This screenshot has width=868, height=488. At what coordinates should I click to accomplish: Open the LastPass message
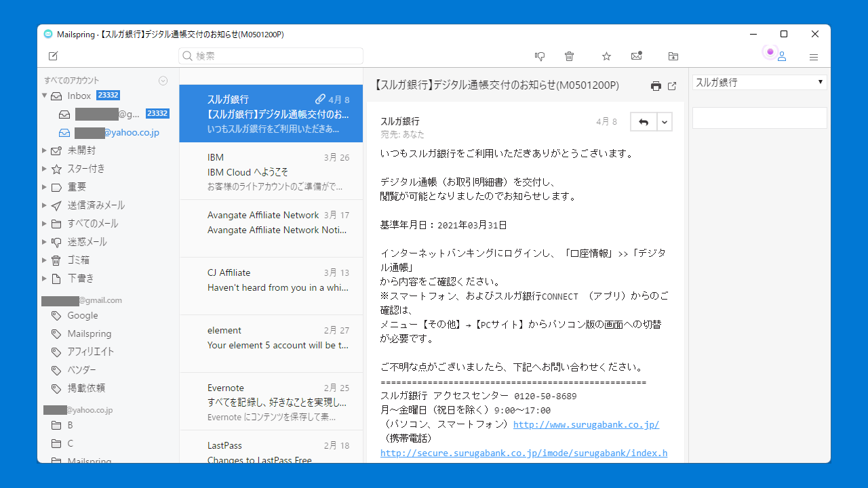(x=271, y=447)
